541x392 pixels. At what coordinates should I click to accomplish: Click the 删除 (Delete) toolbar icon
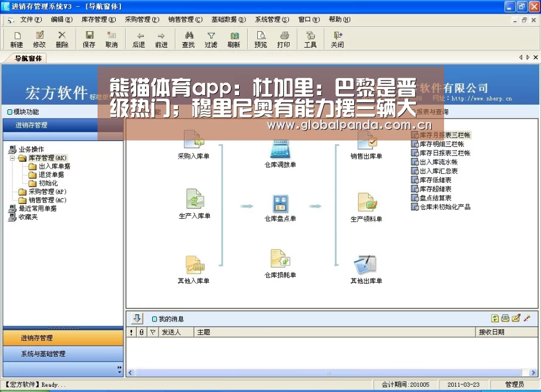(62, 39)
